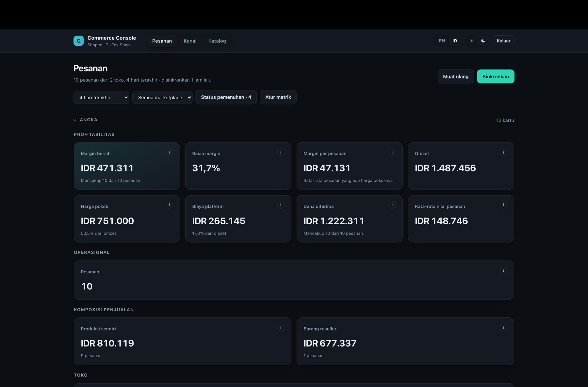
Task: Open info icon on Barang reseller card
Action: click(x=503, y=328)
